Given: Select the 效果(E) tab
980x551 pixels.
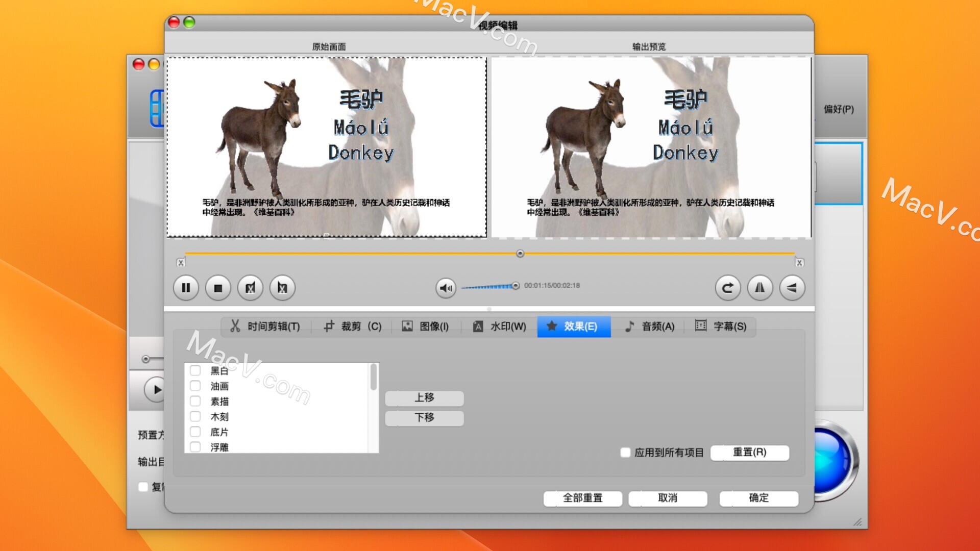Looking at the screenshot, I should click(574, 327).
